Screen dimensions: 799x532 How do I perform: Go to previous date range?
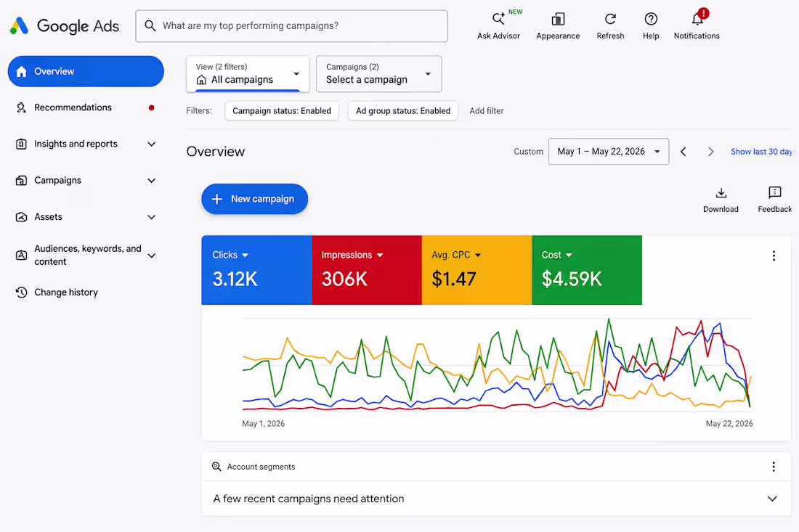(684, 152)
